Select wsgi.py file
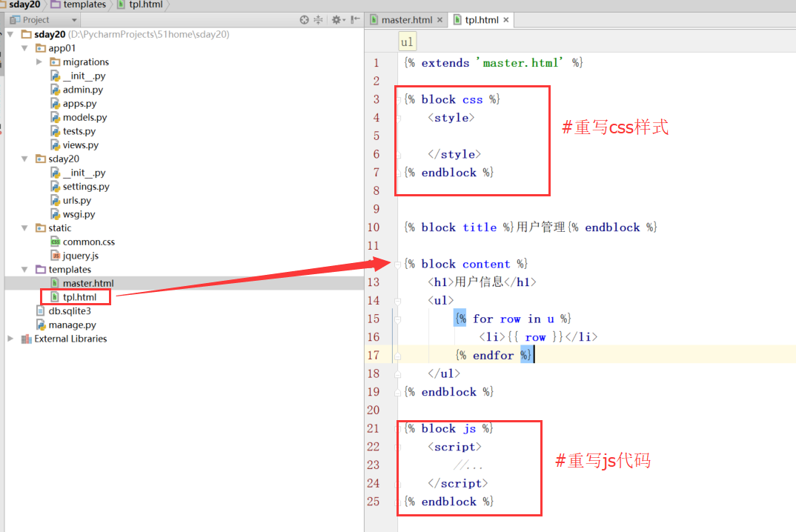Screen dimensions: 796x532 79,213
